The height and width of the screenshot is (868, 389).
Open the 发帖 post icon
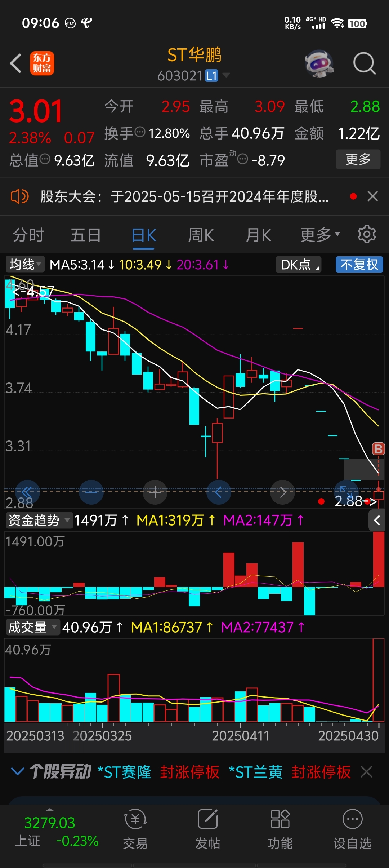pos(208,829)
